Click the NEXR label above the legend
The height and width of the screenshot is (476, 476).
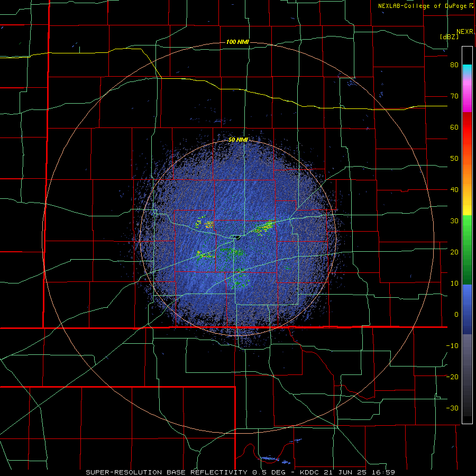click(465, 32)
